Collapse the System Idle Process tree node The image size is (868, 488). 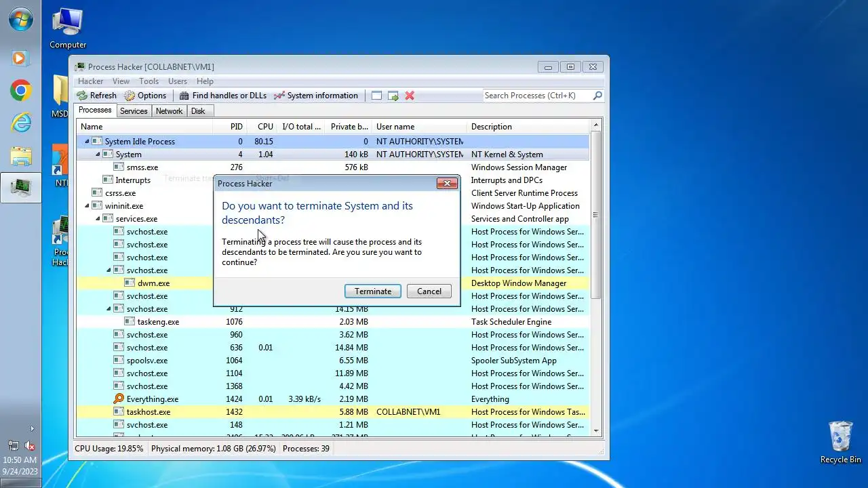point(87,142)
